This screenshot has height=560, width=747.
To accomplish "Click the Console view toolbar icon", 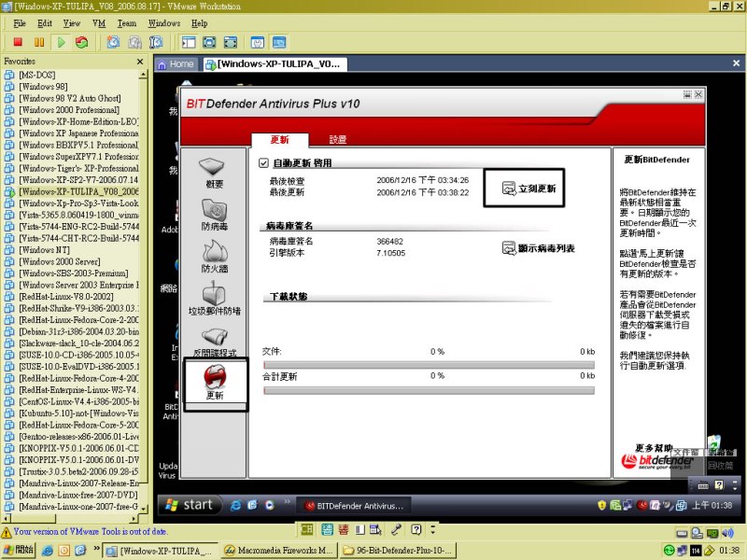I will (279, 42).
